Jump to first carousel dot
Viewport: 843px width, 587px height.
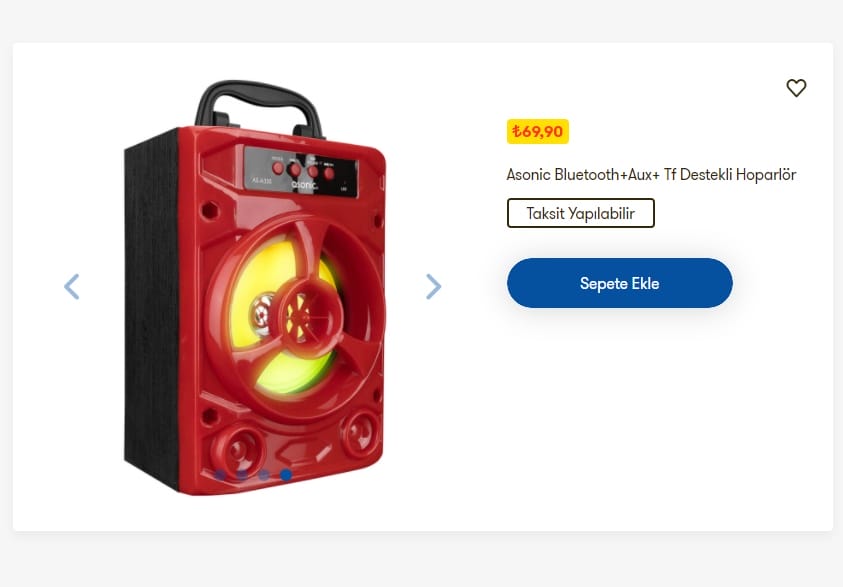click(219, 475)
